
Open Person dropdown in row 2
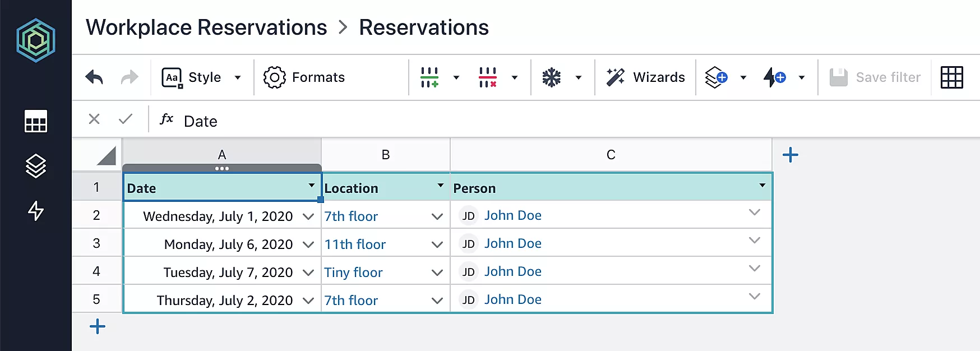(754, 213)
